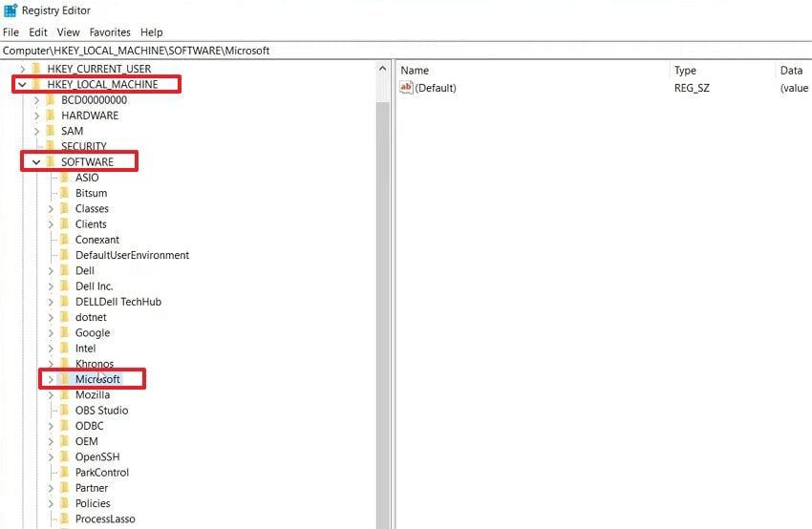Image resolution: width=812 pixels, height=529 pixels.
Task: Open the View menu
Action: (69, 32)
